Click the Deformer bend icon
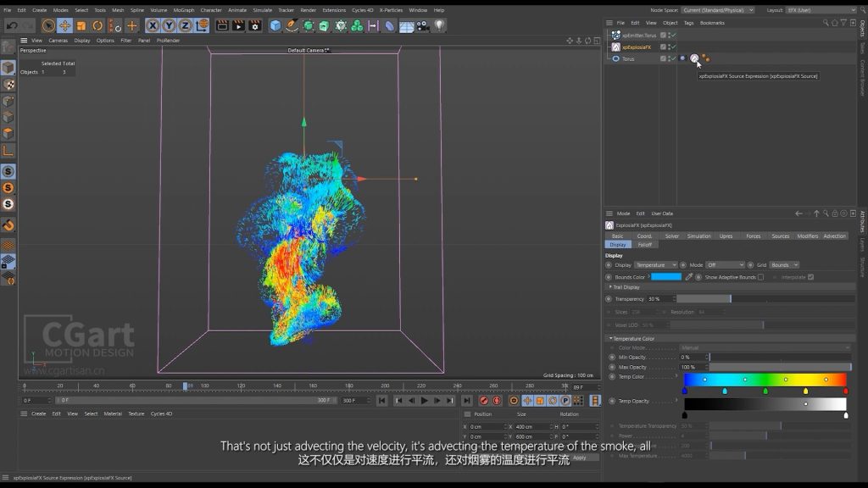Screen dimensions: 868x488 pyautogui.click(x=390, y=25)
